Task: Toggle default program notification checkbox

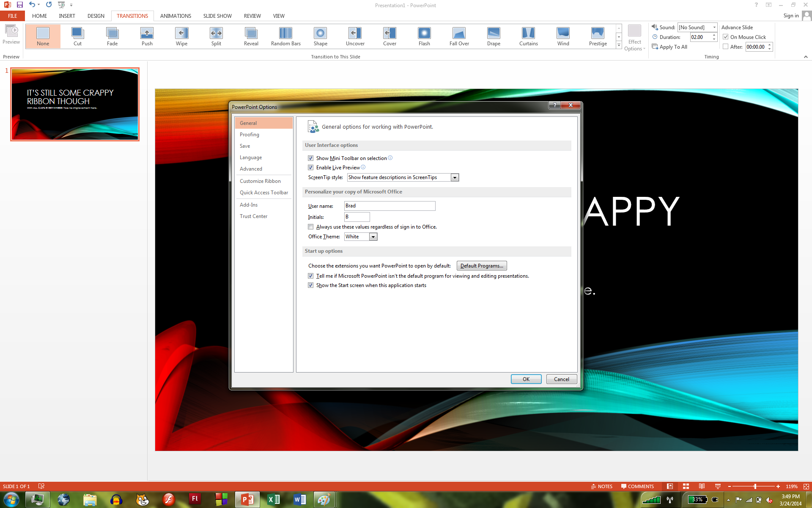Action: click(x=311, y=276)
